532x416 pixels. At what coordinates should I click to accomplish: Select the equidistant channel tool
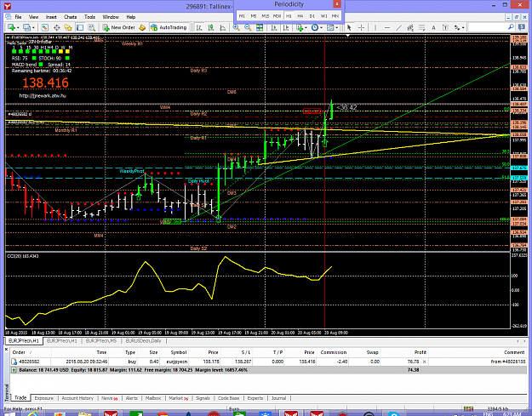click(410, 27)
